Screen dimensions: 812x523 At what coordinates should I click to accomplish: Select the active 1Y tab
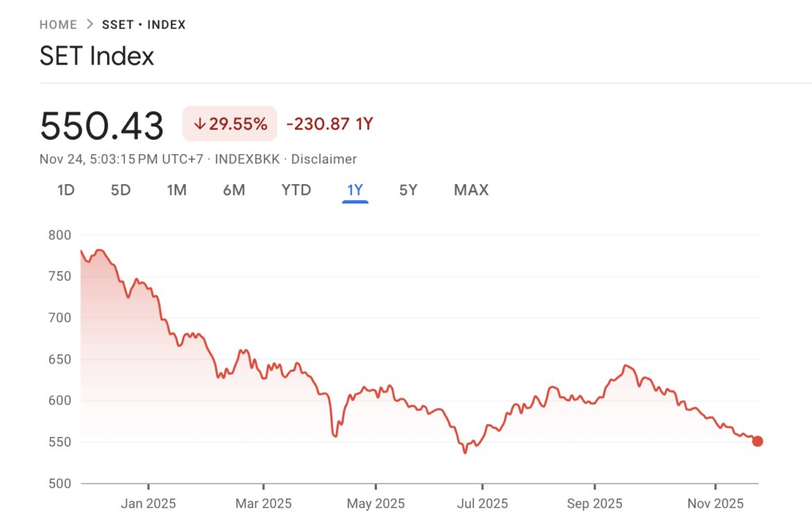(355, 190)
